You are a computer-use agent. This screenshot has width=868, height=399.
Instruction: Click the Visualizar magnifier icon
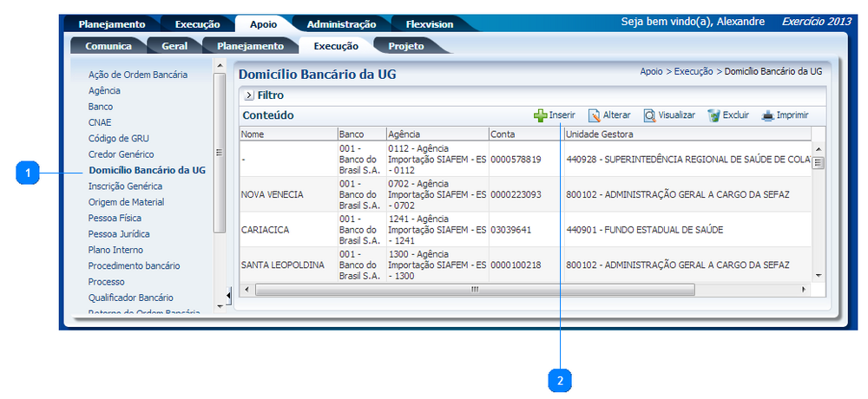tap(649, 115)
